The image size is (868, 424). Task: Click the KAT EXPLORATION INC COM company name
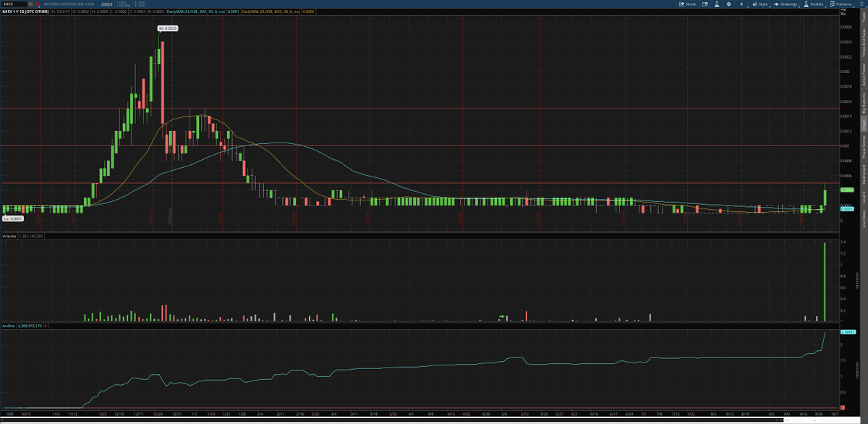pos(69,4)
